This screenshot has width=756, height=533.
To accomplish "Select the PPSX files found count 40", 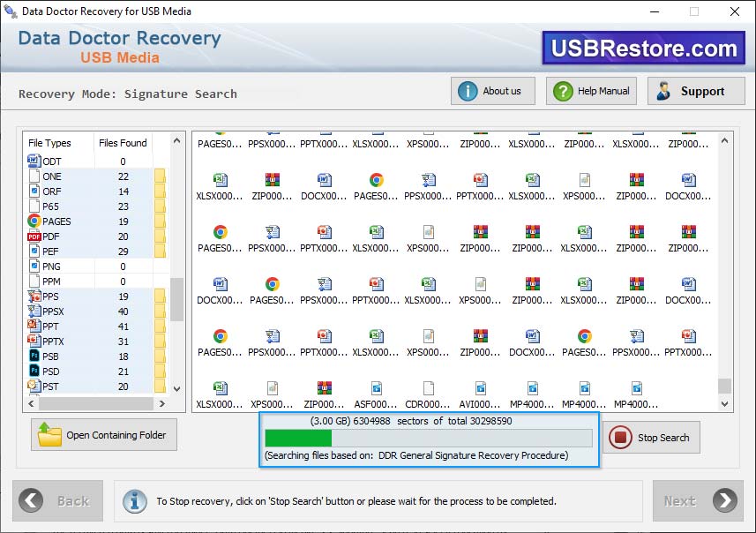I will tap(124, 312).
